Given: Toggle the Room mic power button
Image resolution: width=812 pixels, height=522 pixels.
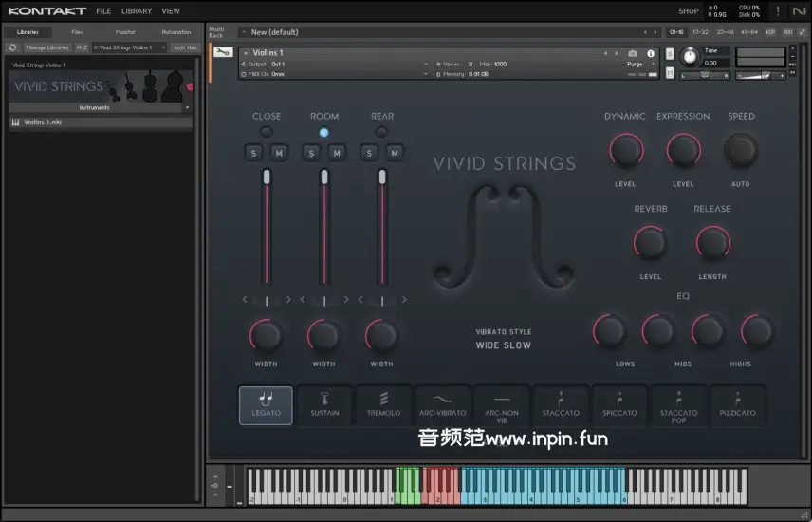Looking at the screenshot, I should click(324, 132).
